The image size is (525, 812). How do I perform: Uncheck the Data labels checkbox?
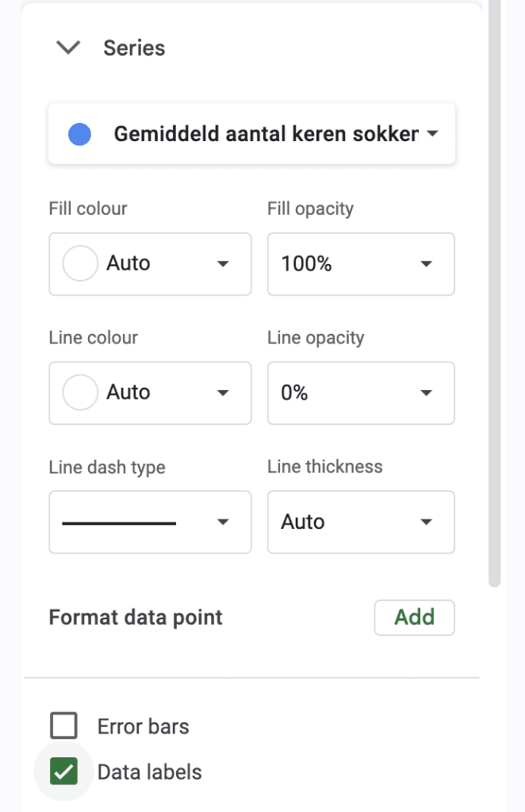(63, 772)
